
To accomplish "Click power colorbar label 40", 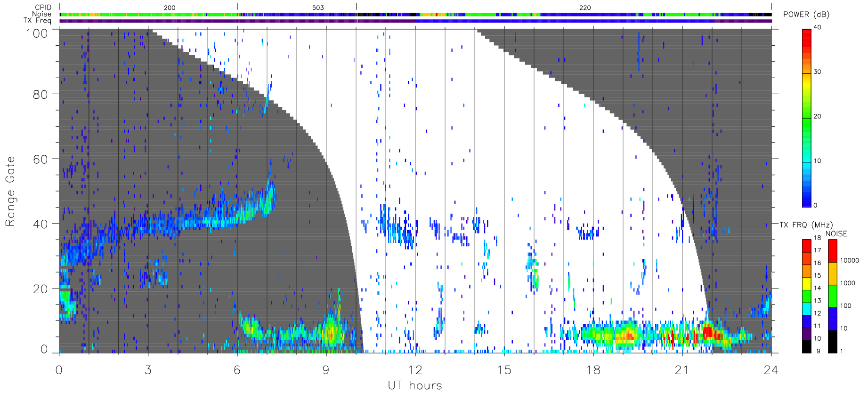I will click(x=817, y=27).
